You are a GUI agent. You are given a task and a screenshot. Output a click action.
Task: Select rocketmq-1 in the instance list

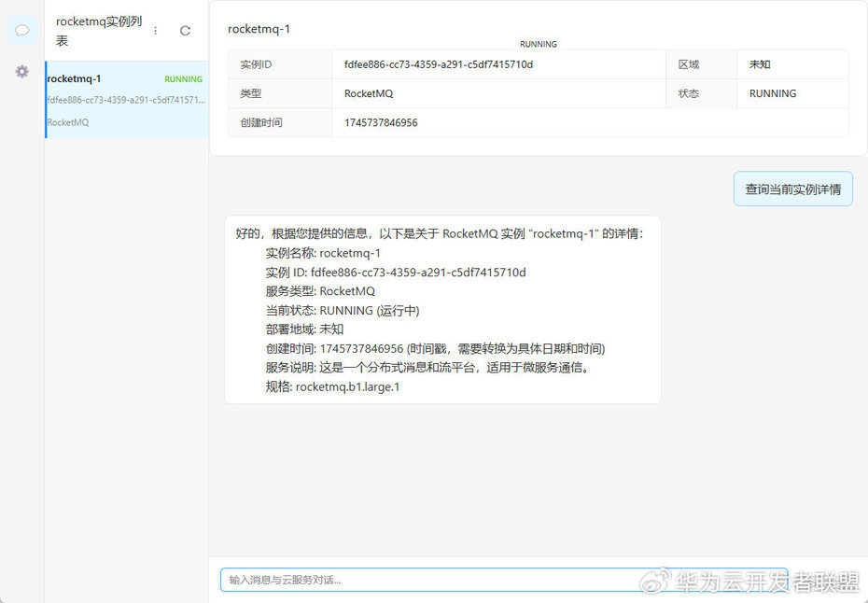[126, 100]
